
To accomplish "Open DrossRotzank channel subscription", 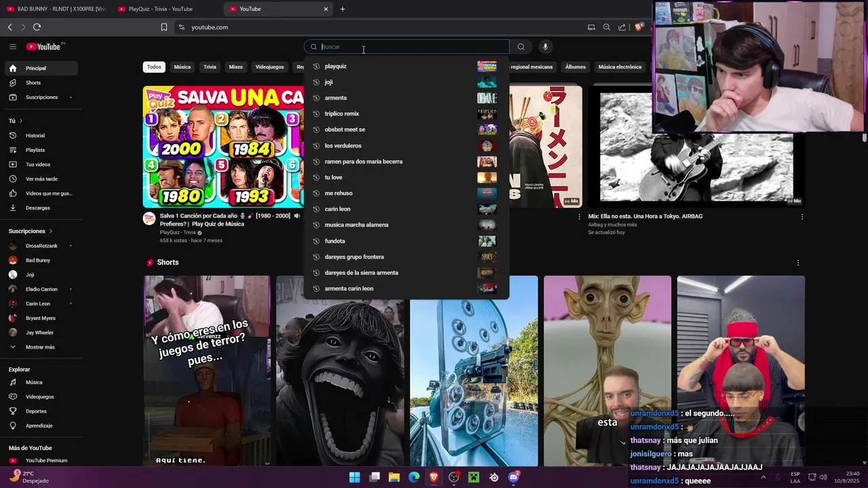I will (40, 246).
